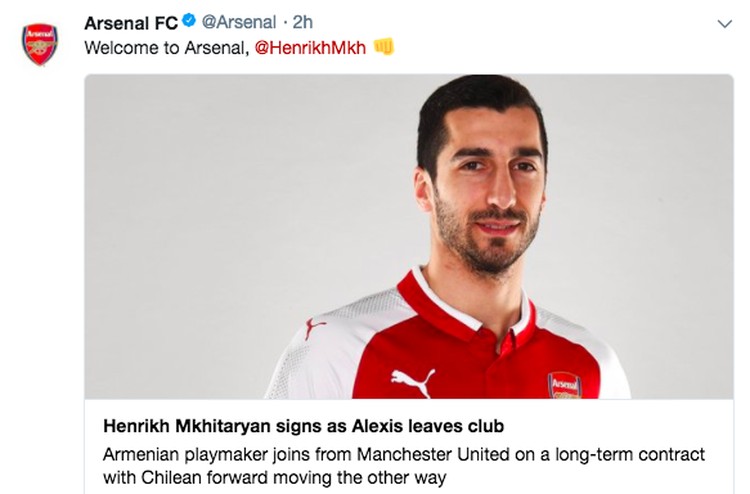This screenshot has width=750, height=494.
Task: Click the Chilean forward description line
Action: tap(275, 477)
